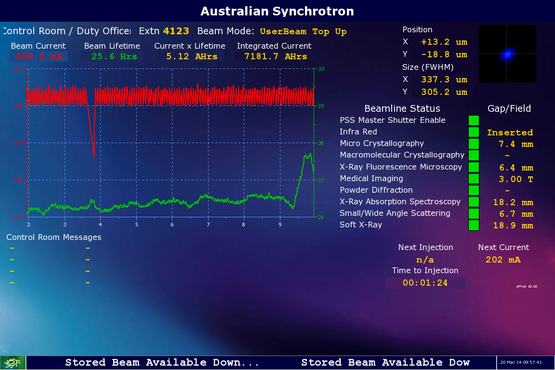Click the beam spot position image
555x370 pixels.
(507, 53)
